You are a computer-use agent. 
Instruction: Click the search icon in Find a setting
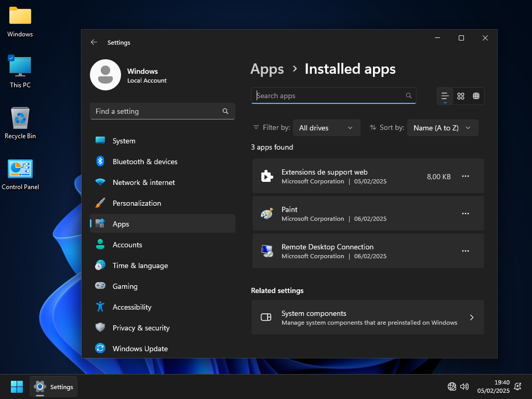[x=225, y=111]
